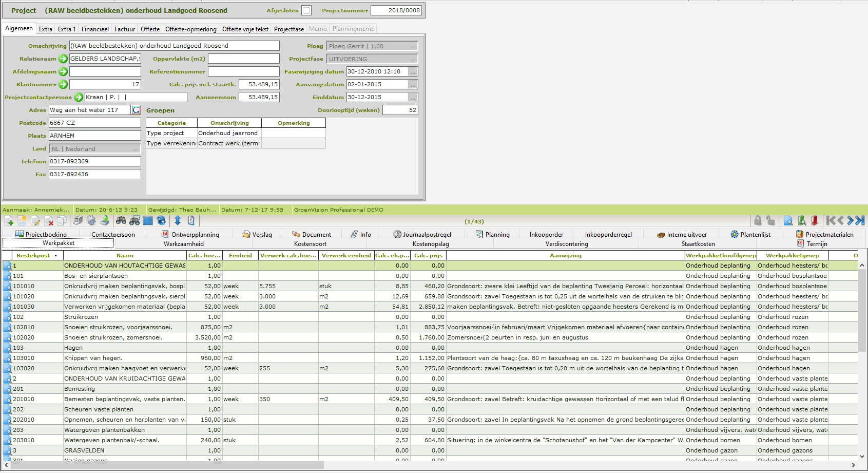The height and width of the screenshot is (473, 868).
Task: Click the Projectnummer field
Action: click(396, 10)
